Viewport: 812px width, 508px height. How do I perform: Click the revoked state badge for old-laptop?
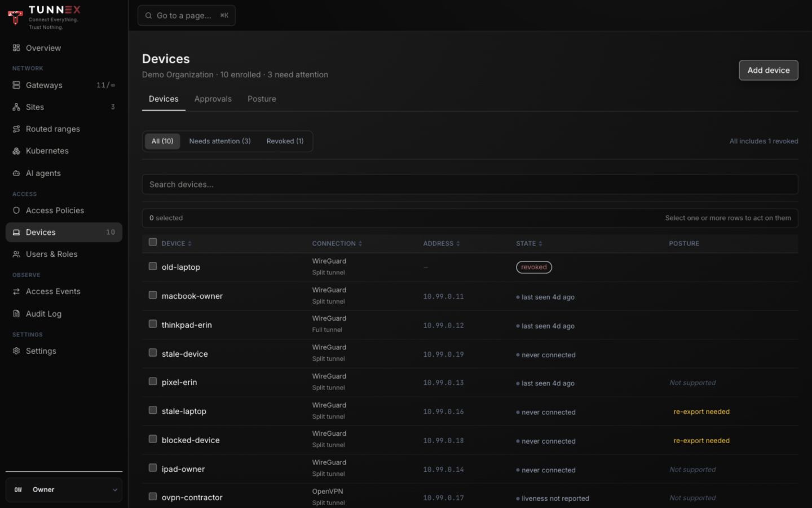pyautogui.click(x=533, y=267)
